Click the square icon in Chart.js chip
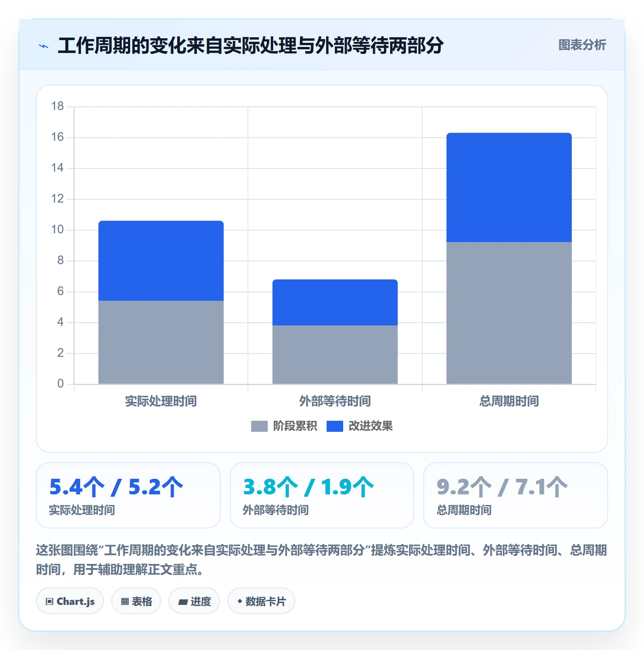The width and height of the screenshot is (644, 650). coord(50,601)
